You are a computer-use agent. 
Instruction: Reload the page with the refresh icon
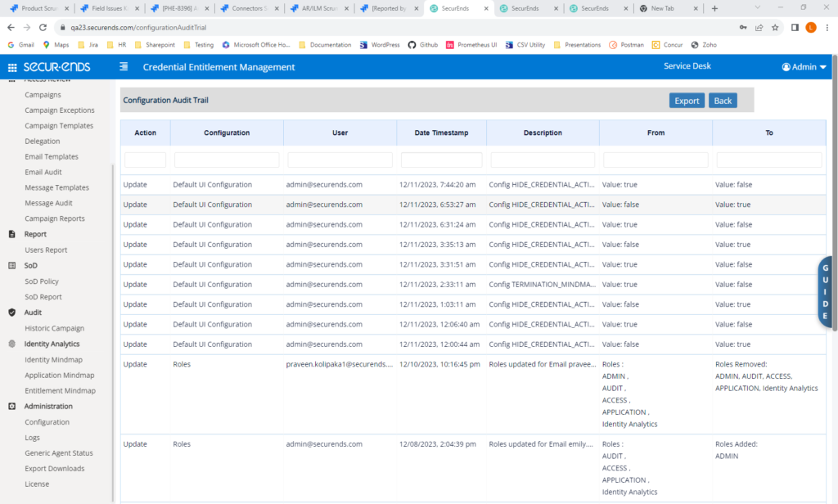click(x=43, y=27)
